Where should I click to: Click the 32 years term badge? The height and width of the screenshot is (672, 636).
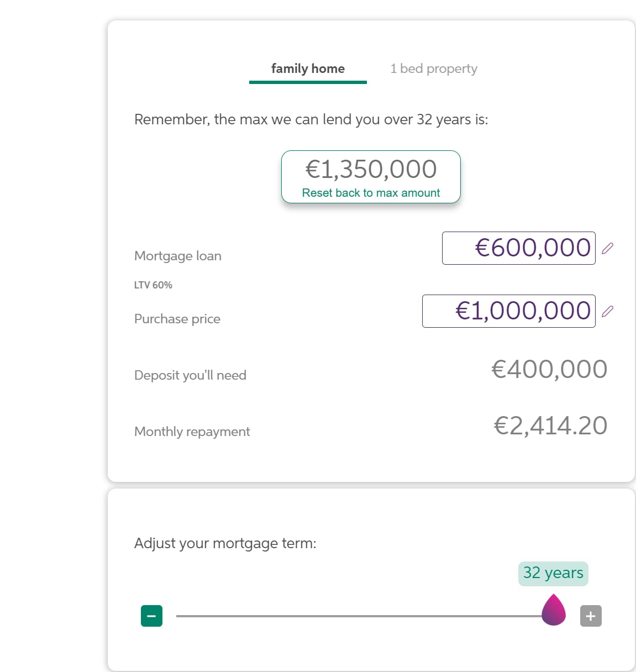pyautogui.click(x=553, y=573)
